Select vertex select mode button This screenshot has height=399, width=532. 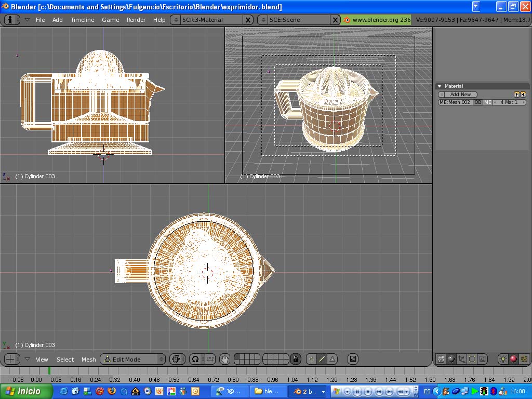point(312,359)
